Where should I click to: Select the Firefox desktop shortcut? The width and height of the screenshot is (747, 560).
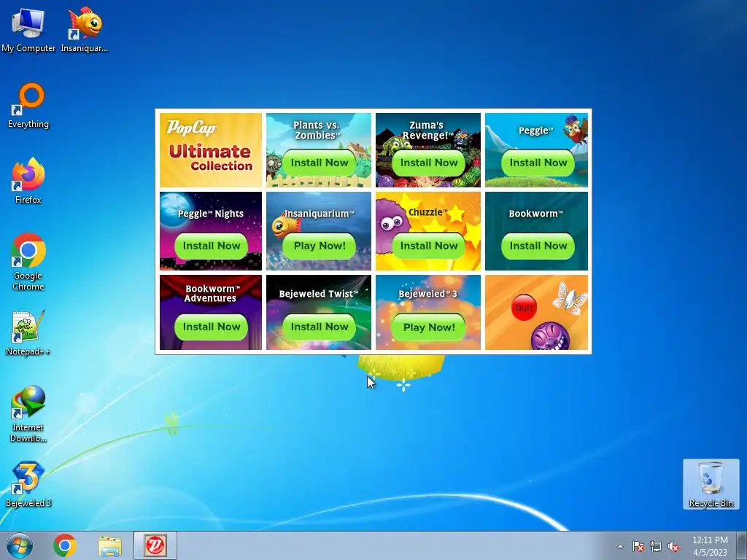[28, 181]
